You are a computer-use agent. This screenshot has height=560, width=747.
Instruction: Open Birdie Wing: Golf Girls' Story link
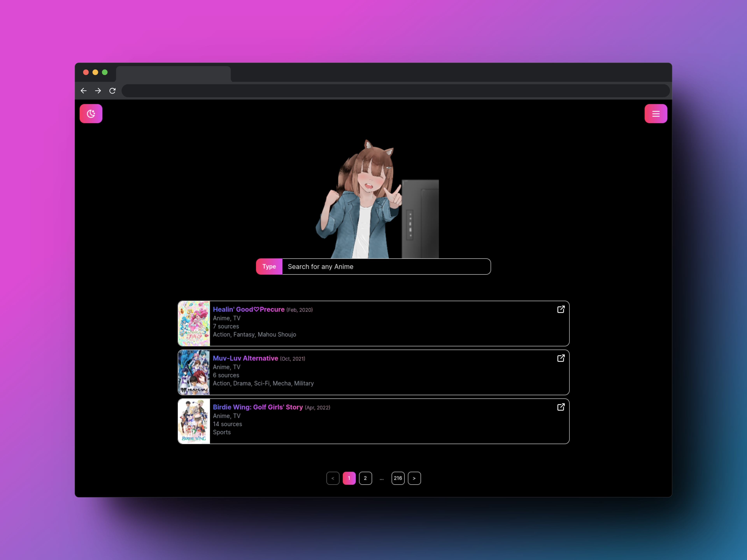pos(258,407)
